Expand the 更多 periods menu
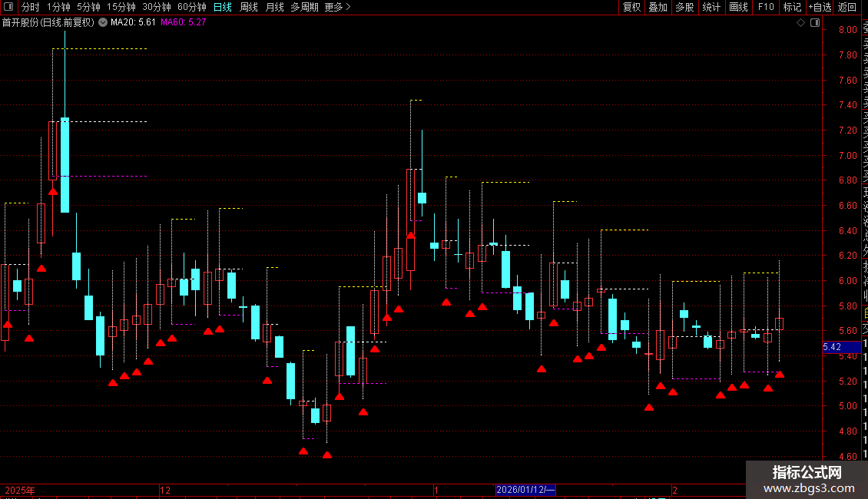Viewport: 868px width, 499px height. (338, 7)
